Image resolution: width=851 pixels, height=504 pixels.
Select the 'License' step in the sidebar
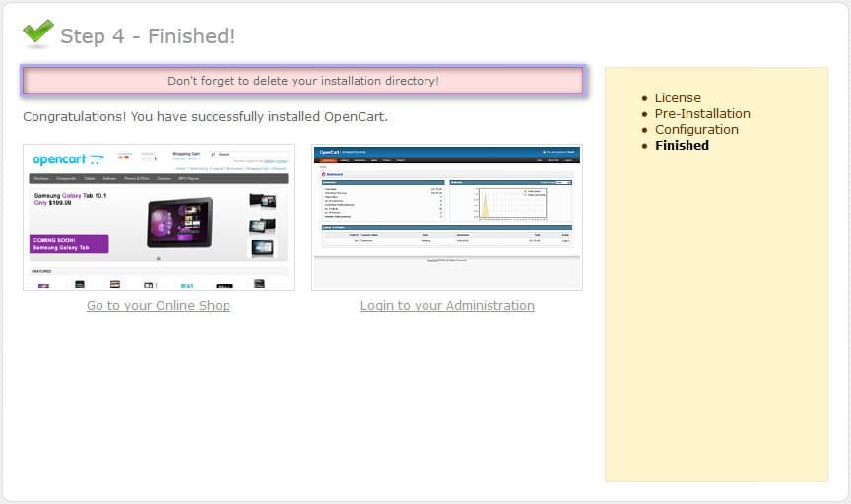point(678,98)
